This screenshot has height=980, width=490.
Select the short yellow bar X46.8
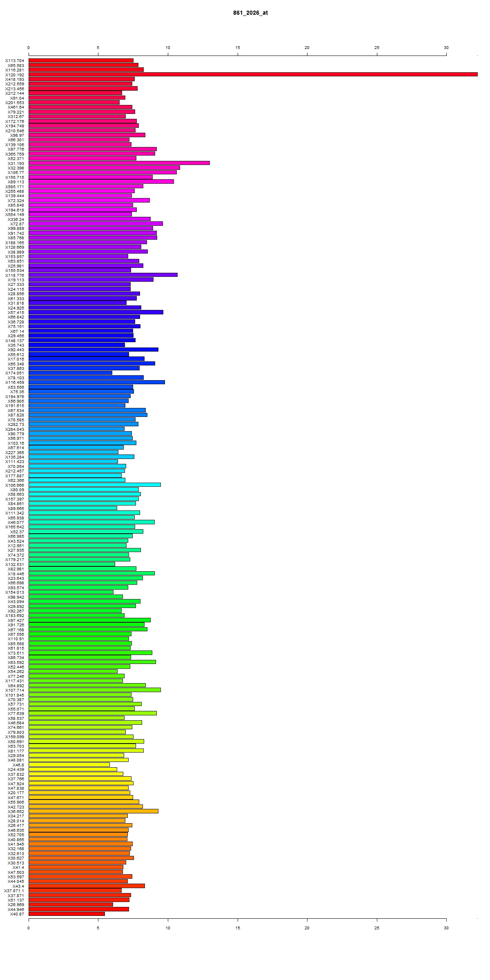tap(69, 765)
